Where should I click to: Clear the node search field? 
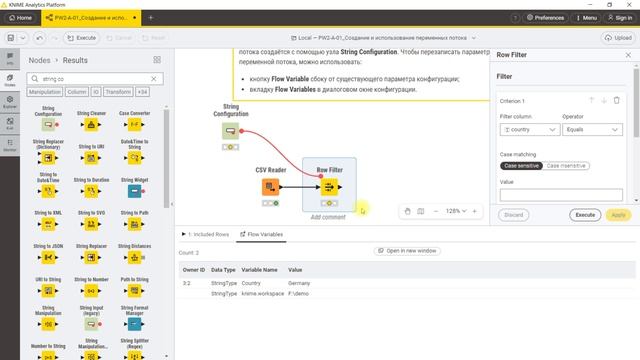[154, 79]
